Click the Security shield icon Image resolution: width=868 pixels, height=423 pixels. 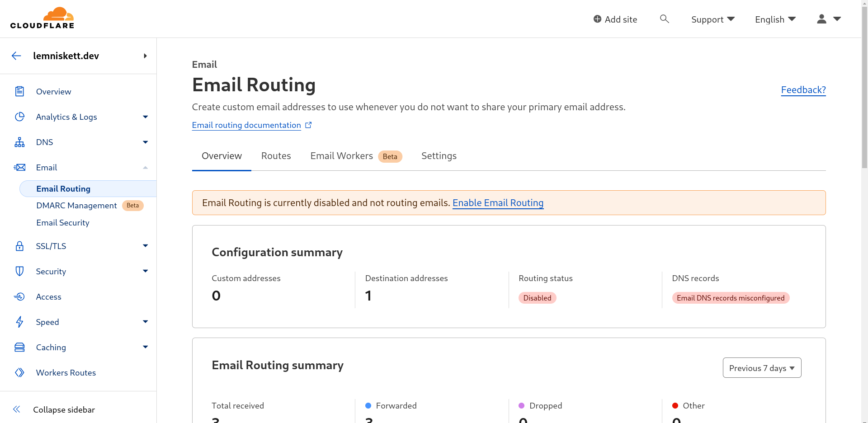coord(19,271)
